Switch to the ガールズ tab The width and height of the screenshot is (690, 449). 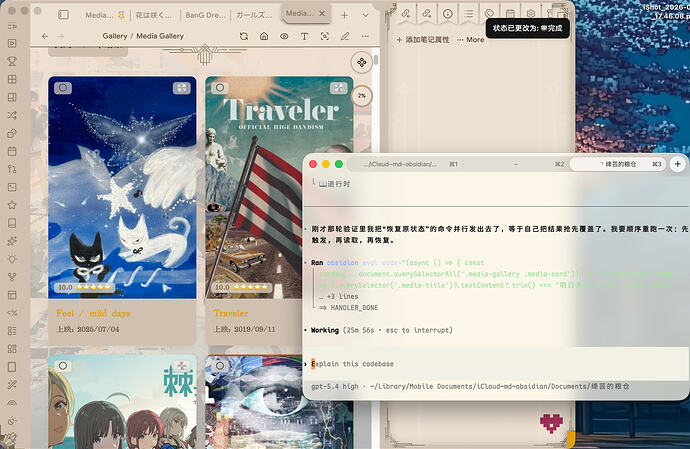pyautogui.click(x=254, y=15)
